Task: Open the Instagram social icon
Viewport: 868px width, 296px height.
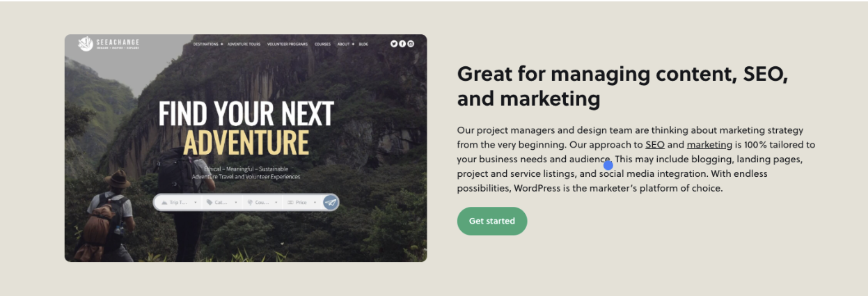Action: 411,44
